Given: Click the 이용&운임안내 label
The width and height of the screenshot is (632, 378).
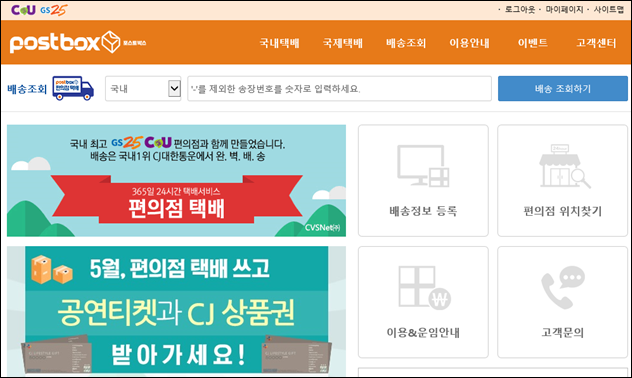Looking at the screenshot, I should (x=423, y=332).
